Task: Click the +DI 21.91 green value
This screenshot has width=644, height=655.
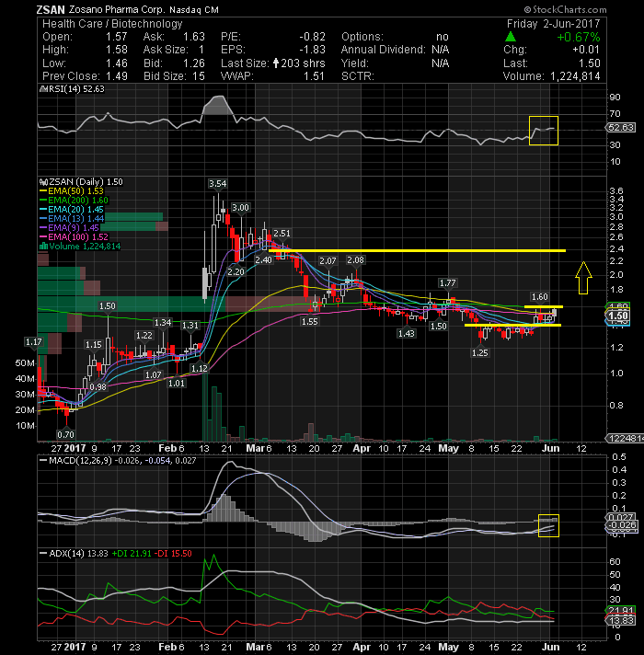Action: click(132, 554)
